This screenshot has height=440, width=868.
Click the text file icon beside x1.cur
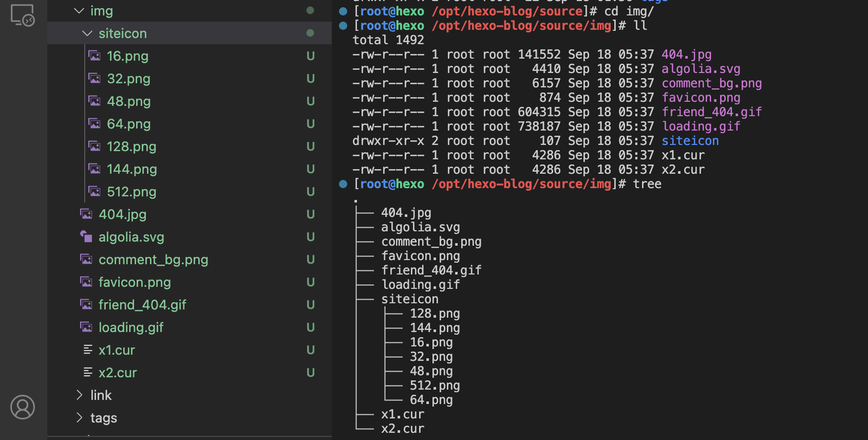[x=88, y=350]
